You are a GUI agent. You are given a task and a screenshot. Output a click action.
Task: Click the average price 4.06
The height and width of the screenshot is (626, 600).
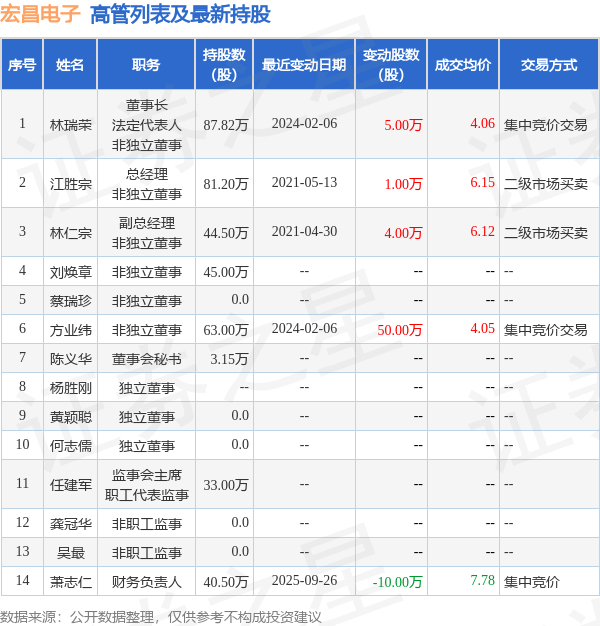pos(482,123)
